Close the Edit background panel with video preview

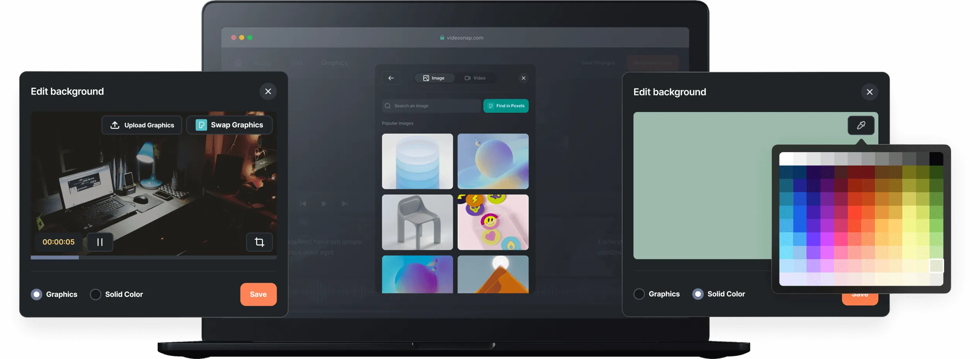pyautogui.click(x=268, y=91)
